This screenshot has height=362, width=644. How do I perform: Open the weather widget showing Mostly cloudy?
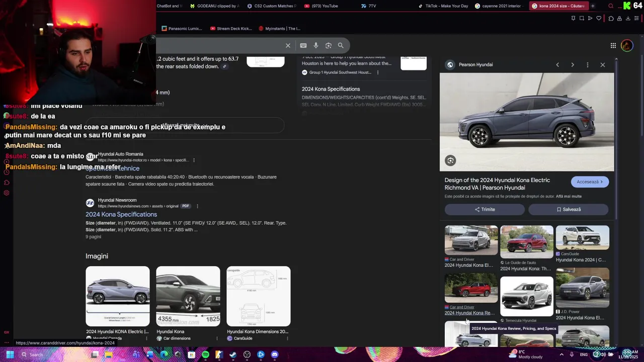coord(526,354)
